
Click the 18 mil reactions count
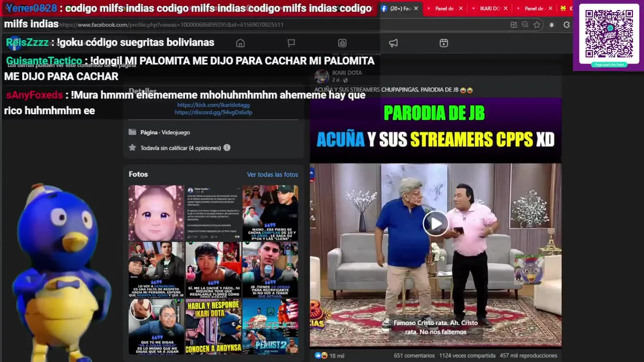point(337,355)
